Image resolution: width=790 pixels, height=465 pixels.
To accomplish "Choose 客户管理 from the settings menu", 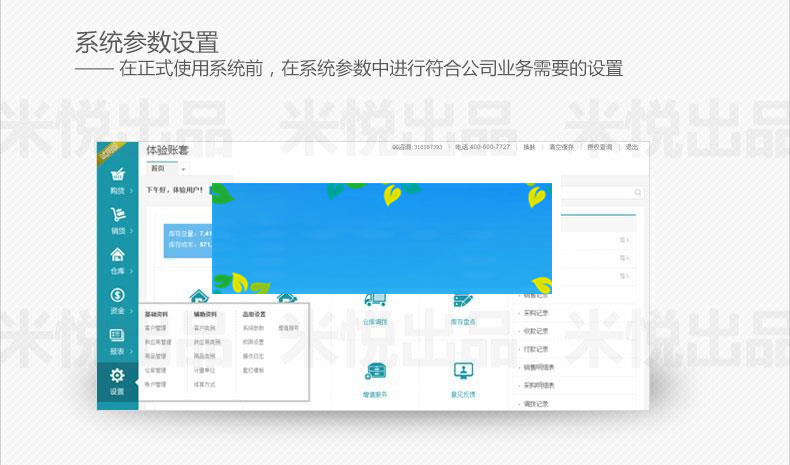I will pos(157,328).
